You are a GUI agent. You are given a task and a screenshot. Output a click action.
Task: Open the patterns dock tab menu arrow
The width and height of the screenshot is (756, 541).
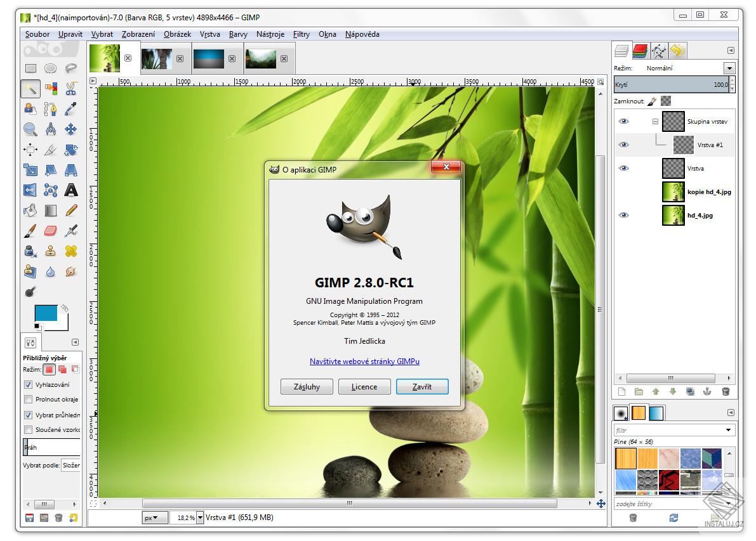click(x=731, y=413)
